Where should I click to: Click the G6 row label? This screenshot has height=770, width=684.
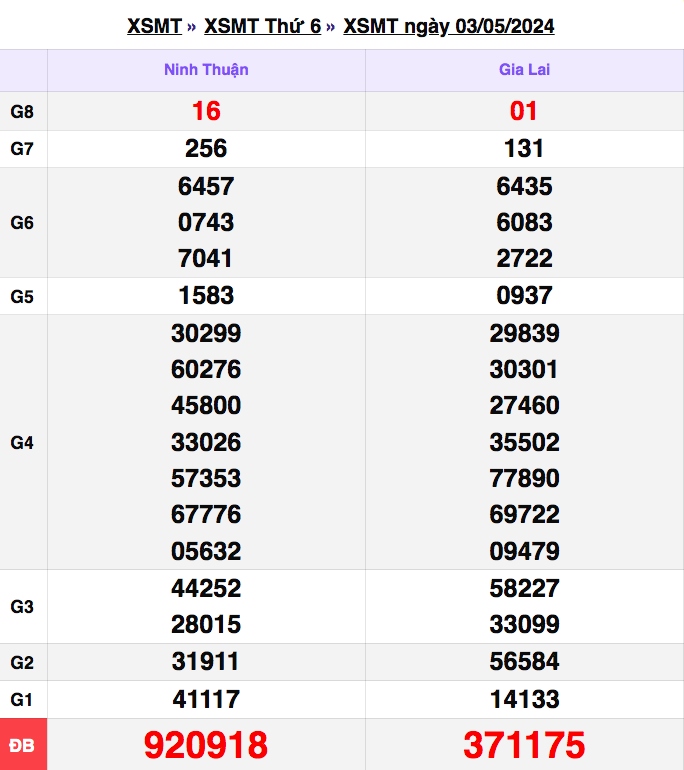(22, 223)
